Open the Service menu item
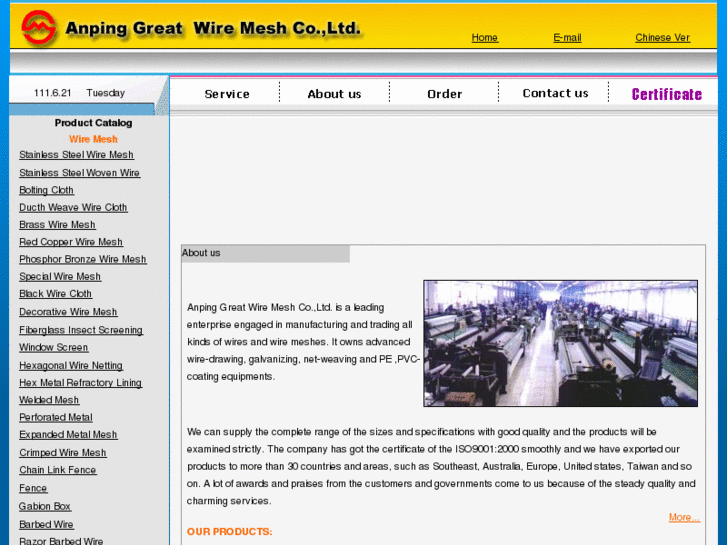 (x=227, y=94)
